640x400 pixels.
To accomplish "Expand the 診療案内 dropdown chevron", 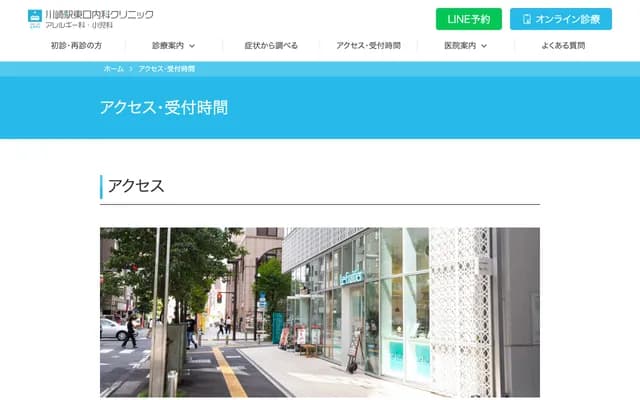I will (x=192, y=46).
